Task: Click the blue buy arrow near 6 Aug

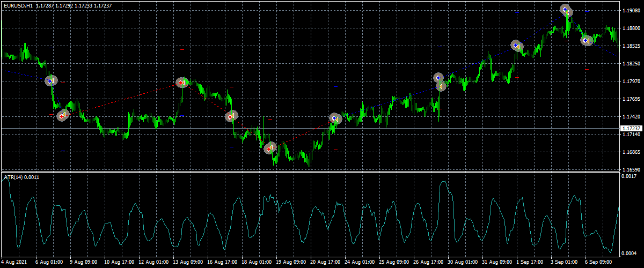Action: pos(51,81)
